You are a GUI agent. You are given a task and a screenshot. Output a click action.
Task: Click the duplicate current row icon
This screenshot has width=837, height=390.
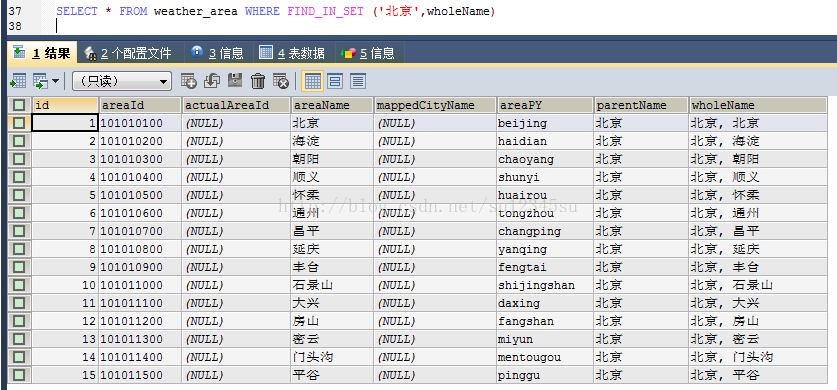click(212, 81)
